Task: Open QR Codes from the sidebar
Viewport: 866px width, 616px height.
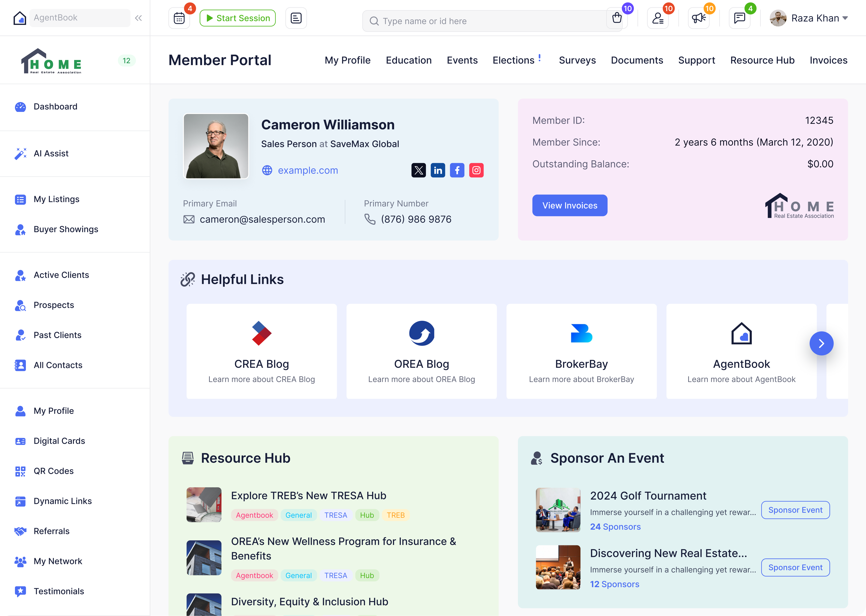Action: click(53, 471)
